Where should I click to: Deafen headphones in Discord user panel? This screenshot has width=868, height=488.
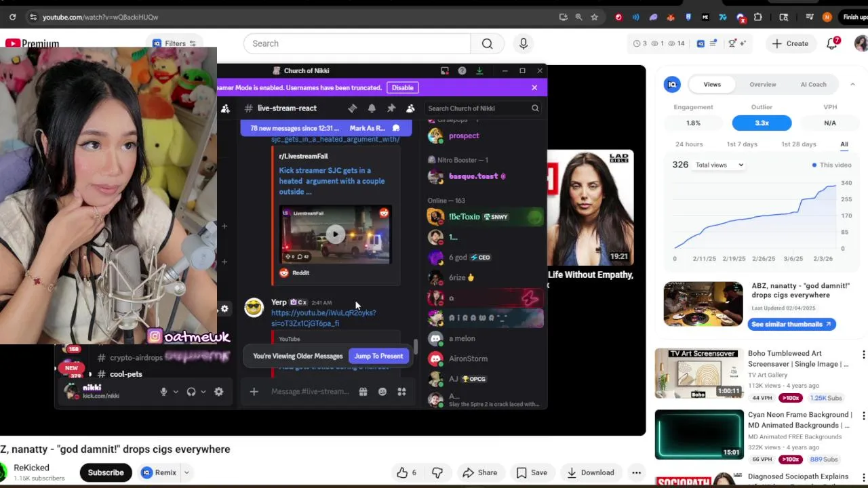(x=191, y=392)
